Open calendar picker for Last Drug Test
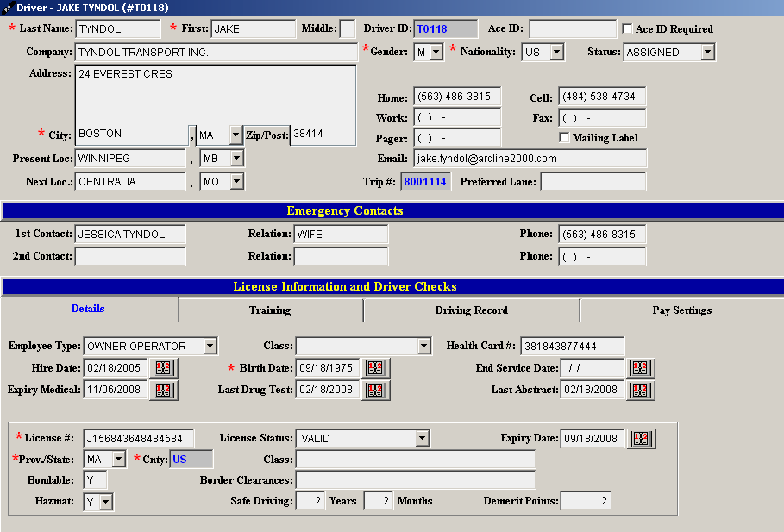The width and height of the screenshot is (784, 532). [375, 391]
